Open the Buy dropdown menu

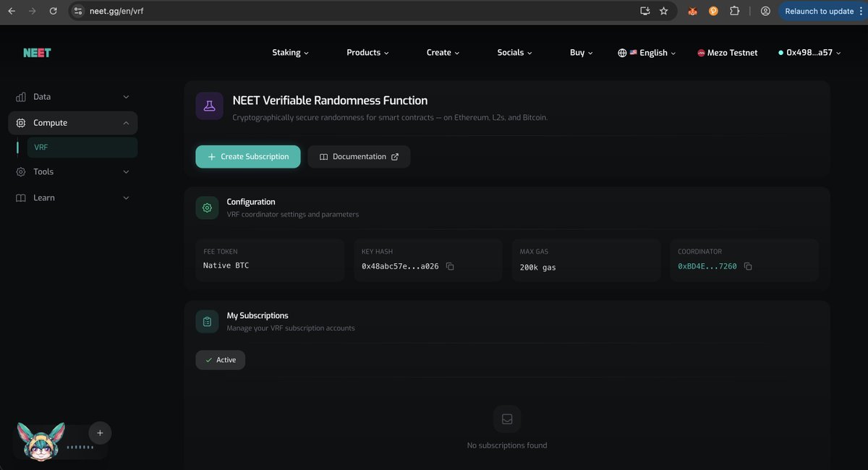click(x=582, y=53)
